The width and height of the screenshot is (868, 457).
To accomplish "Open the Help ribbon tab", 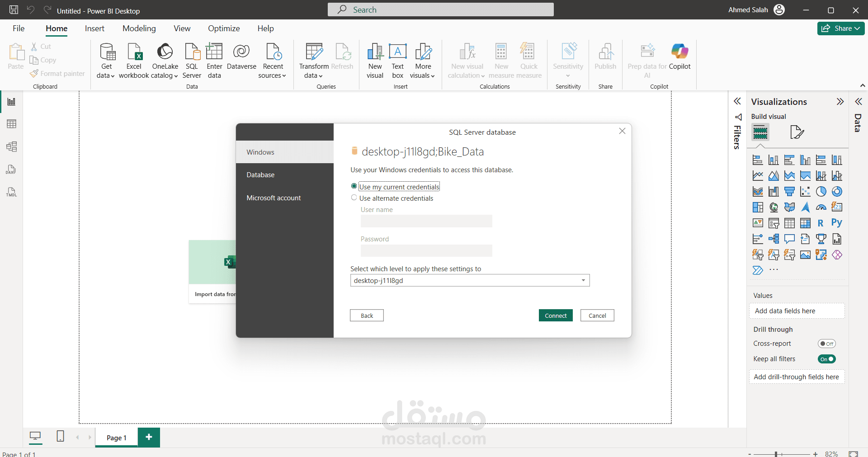I will pyautogui.click(x=266, y=28).
